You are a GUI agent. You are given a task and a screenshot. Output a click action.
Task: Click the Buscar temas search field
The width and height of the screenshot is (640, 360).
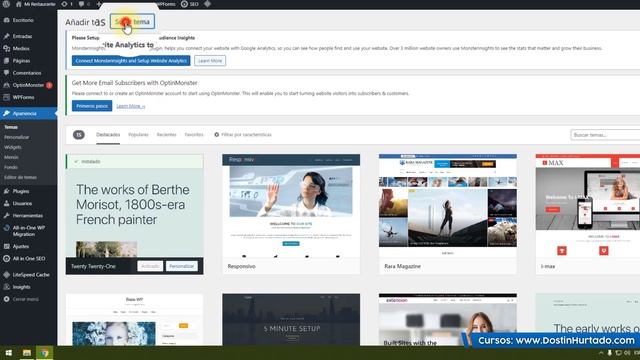pyautogui.click(x=605, y=135)
